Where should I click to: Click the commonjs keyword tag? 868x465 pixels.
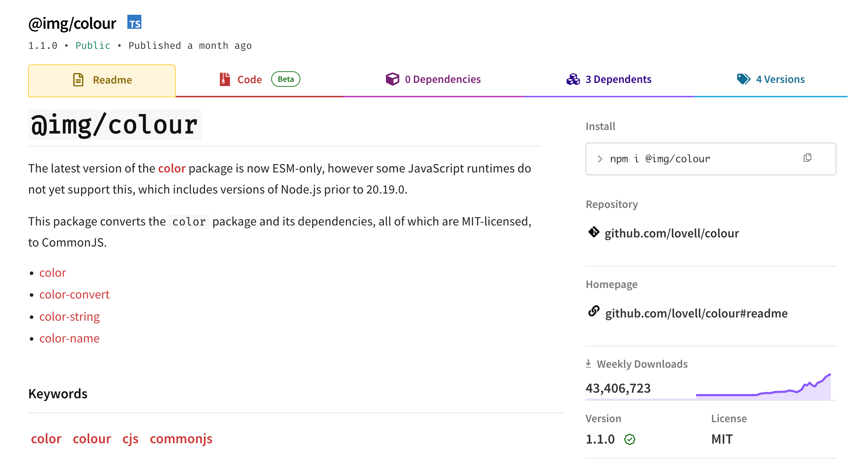(x=181, y=439)
